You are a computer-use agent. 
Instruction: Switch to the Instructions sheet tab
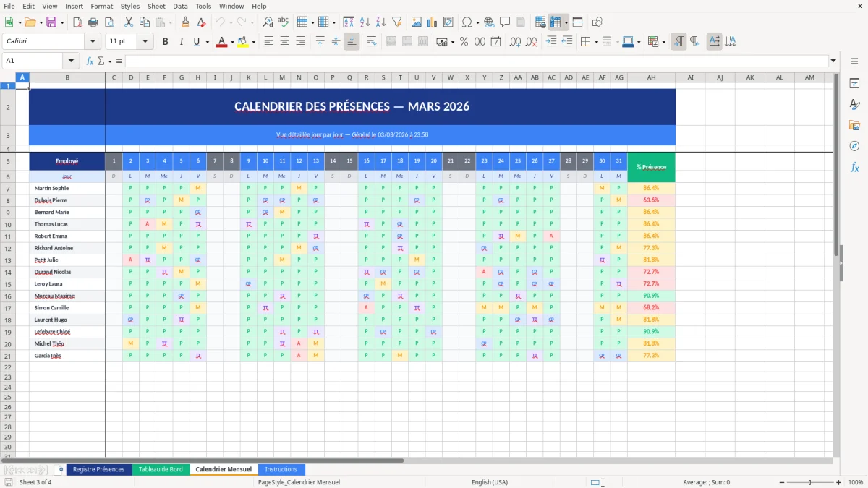pyautogui.click(x=281, y=469)
